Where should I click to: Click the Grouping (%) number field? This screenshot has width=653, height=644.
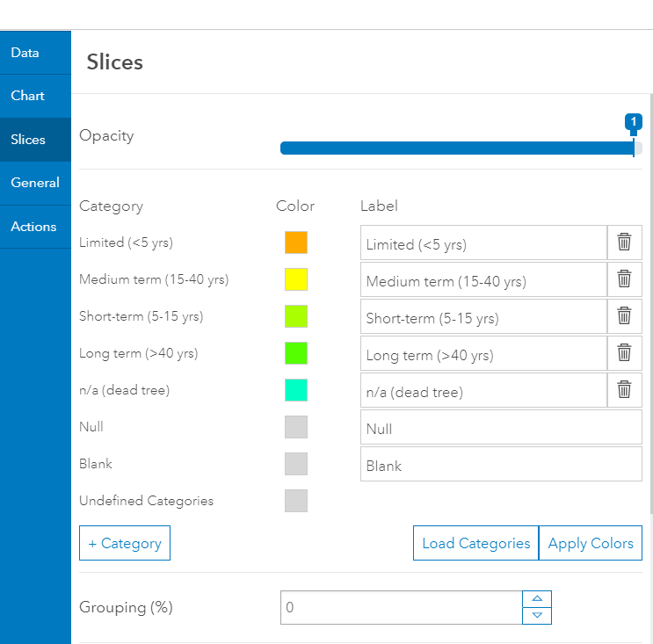click(x=402, y=607)
